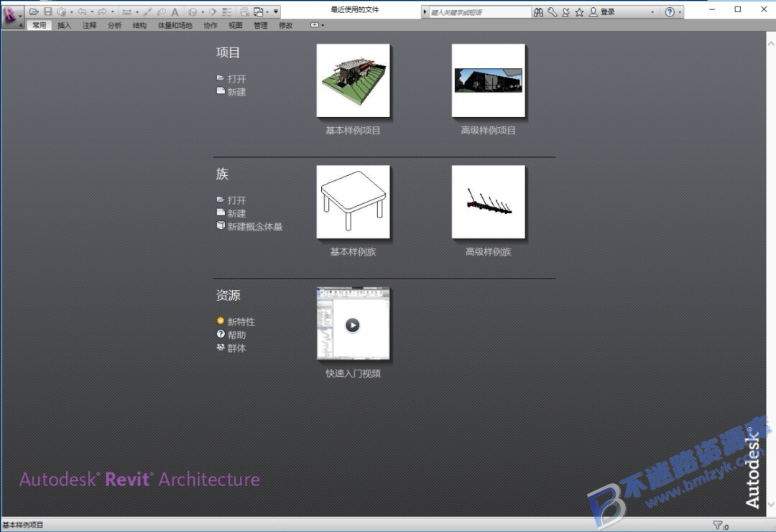Switch to the 修改 ribbon tab

tap(286, 25)
